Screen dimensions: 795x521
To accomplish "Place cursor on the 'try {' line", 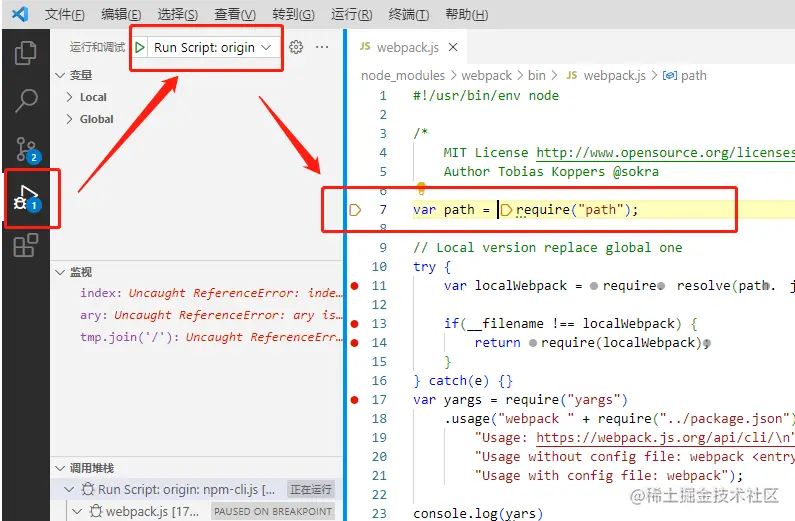I will tap(432, 267).
